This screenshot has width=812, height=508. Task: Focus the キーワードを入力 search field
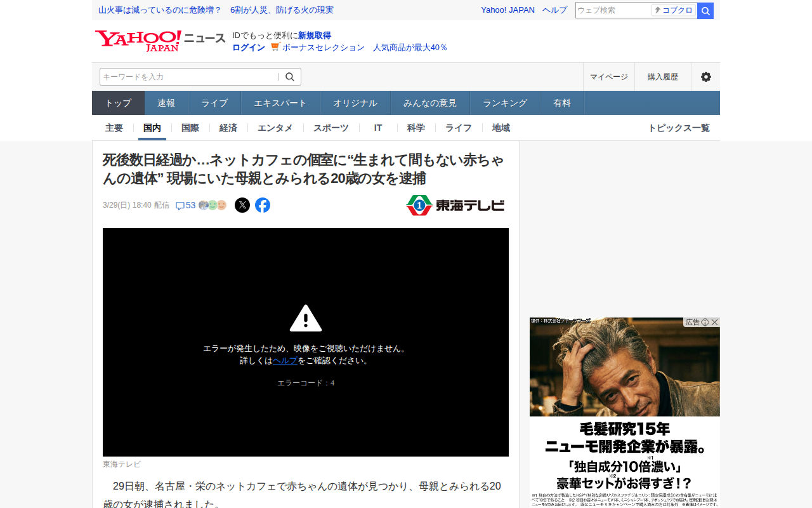[189, 77]
